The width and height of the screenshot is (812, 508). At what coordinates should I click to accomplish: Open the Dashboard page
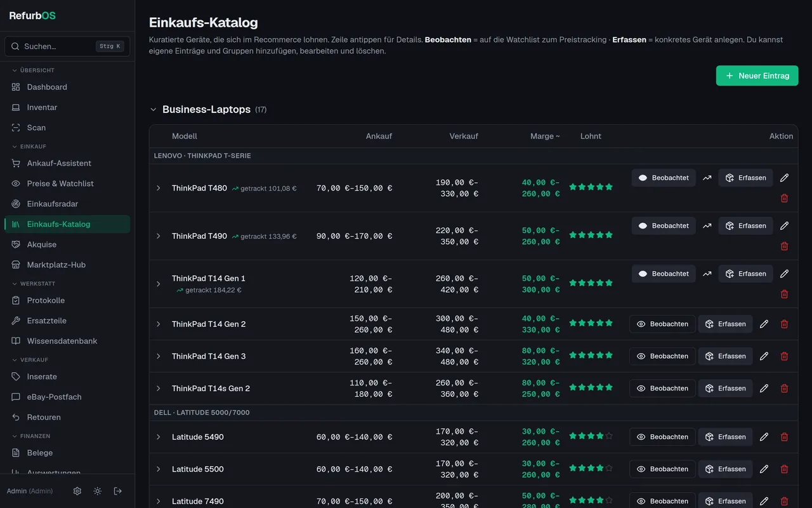point(67,87)
